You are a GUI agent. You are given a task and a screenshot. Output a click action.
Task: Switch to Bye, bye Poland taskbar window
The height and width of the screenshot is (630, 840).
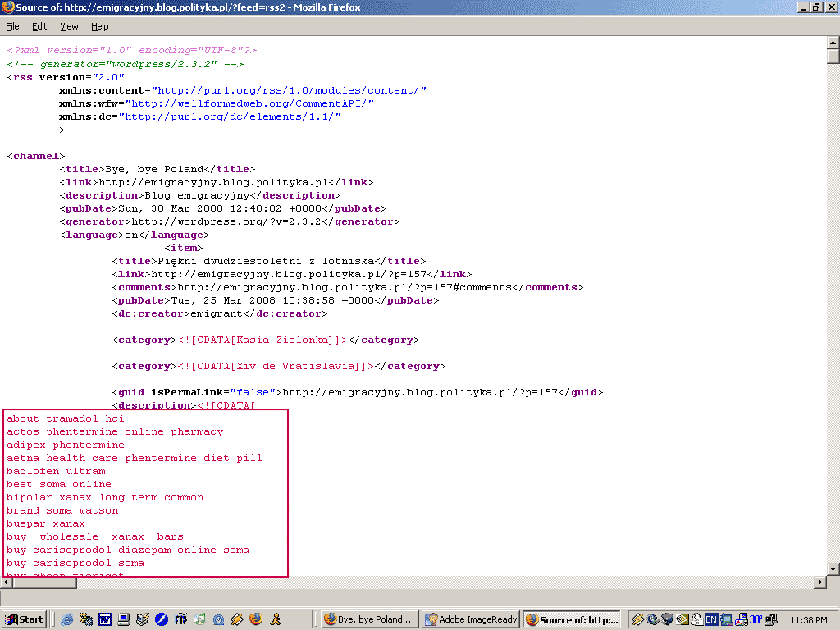pos(369,619)
